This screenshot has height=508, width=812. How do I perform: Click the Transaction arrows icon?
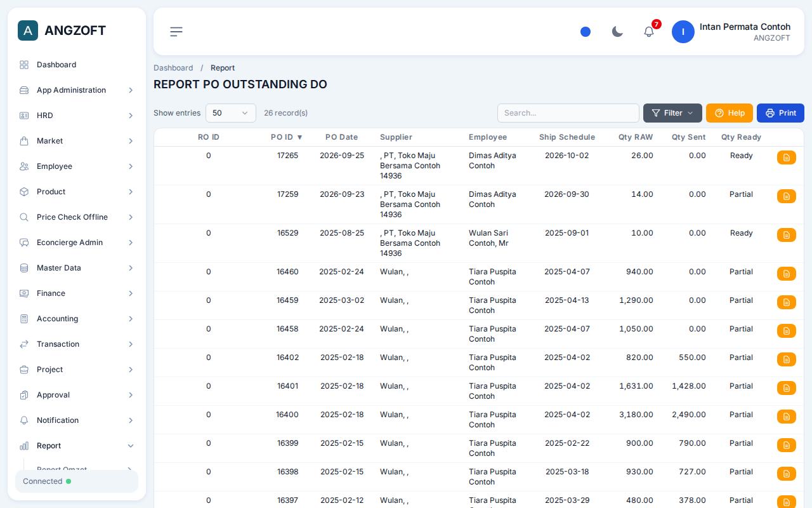(x=24, y=344)
